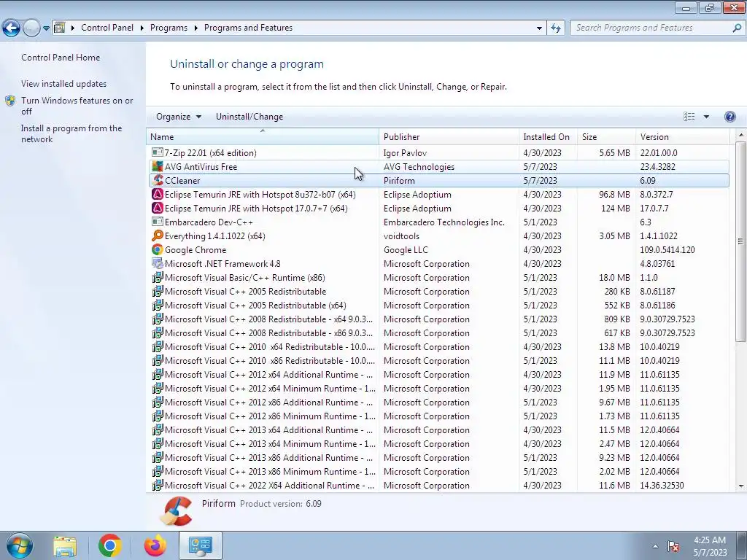The width and height of the screenshot is (747, 560).
Task: Select Visual C++ 2010 x86 Redistributable row
Action: (x=438, y=360)
